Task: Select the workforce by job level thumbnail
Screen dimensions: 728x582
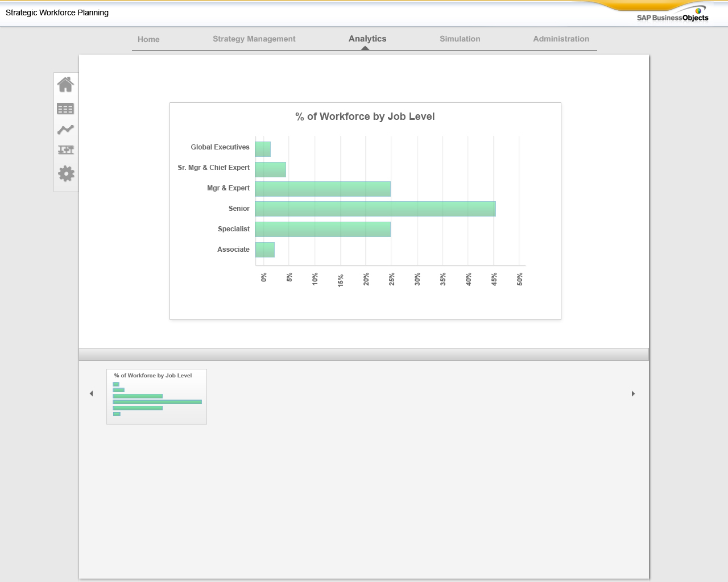Action: [x=156, y=397]
